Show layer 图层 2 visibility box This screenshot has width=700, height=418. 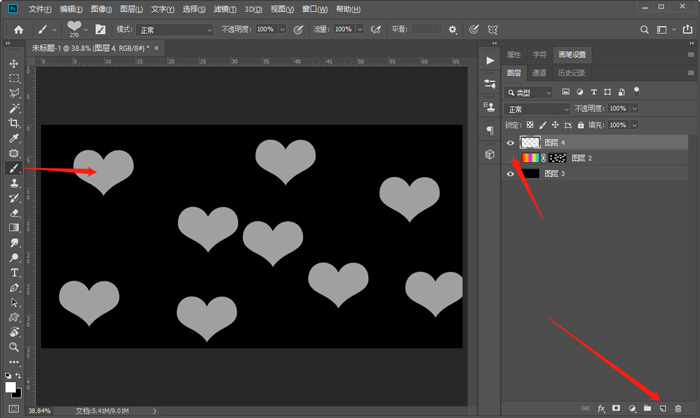(511, 158)
